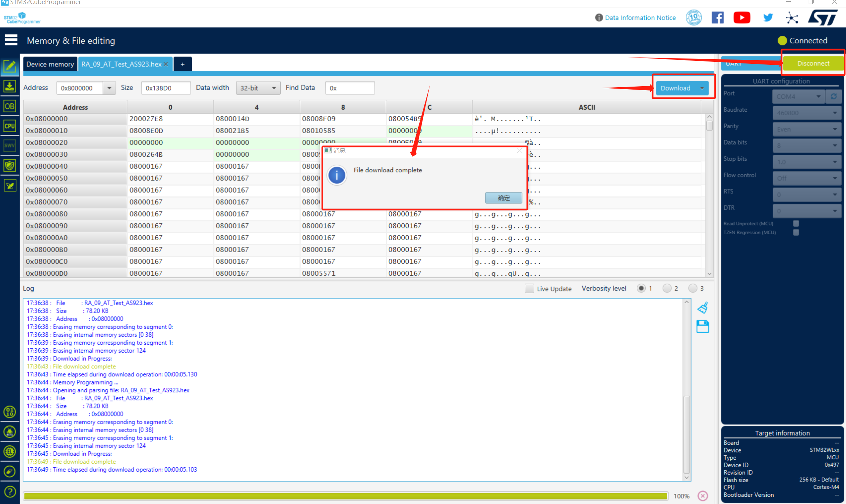
Task: Click the save log floppy icon
Action: (702, 327)
